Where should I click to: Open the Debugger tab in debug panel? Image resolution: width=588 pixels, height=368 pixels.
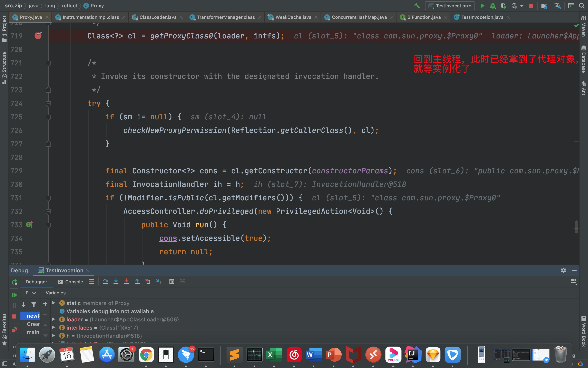(x=37, y=282)
